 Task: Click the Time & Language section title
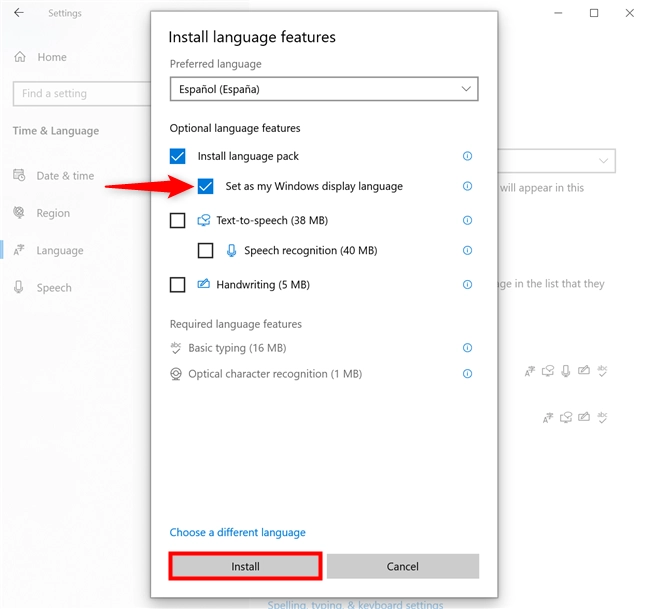click(x=56, y=131)
